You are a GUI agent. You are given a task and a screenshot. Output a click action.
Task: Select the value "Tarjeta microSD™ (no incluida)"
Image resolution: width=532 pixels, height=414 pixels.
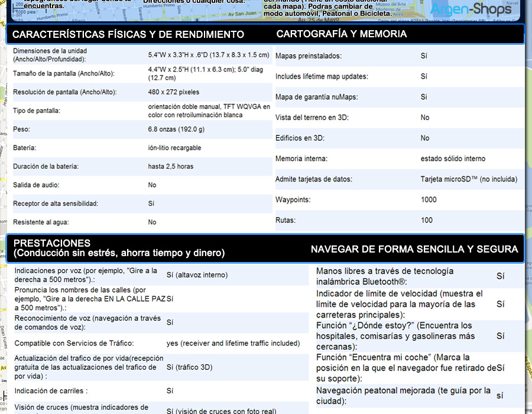(x=469, y=179)
